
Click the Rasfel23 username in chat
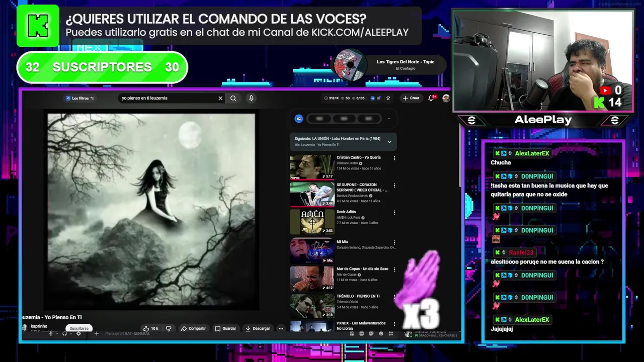click(521, 252)
